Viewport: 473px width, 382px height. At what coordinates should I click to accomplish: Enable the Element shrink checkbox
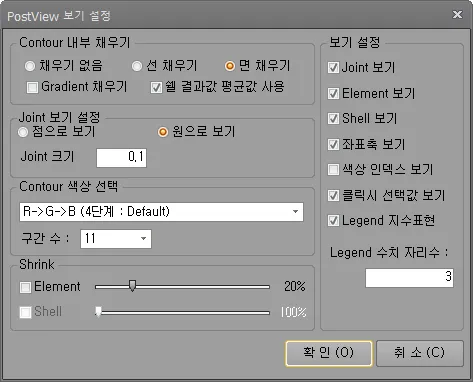(x=25, y=287)
